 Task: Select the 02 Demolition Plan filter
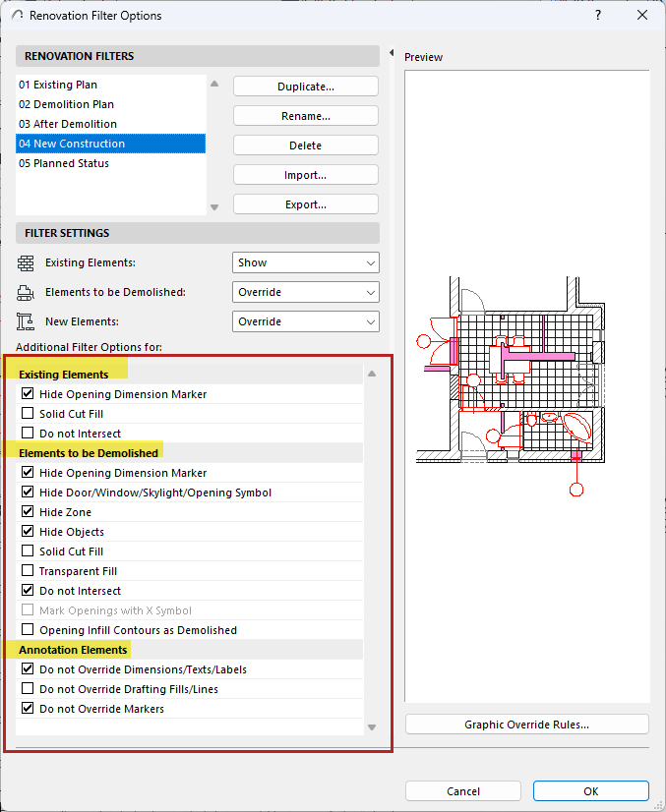click(x=110, y=104)
